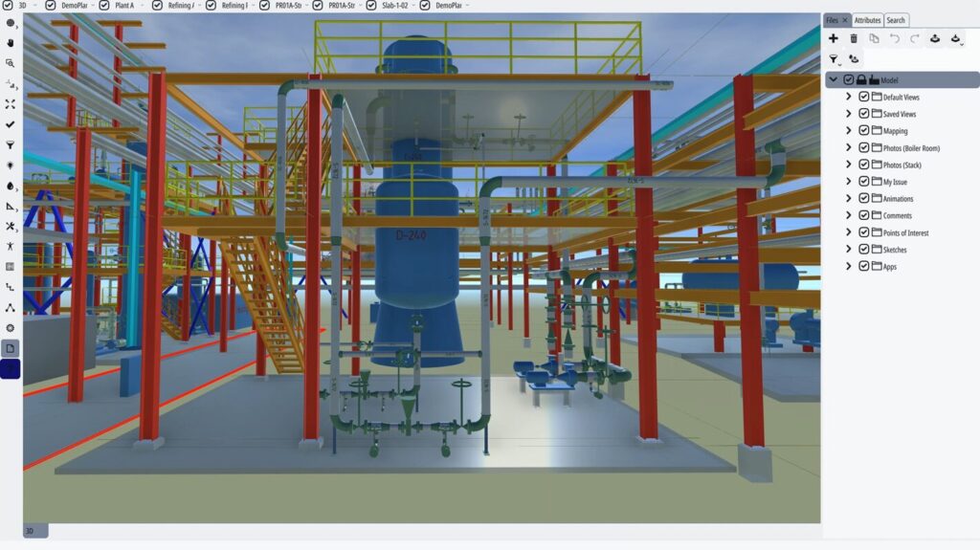Expand the Points of Interest folder
Screen dimensions: 980x550
click(x=849, y=232)
